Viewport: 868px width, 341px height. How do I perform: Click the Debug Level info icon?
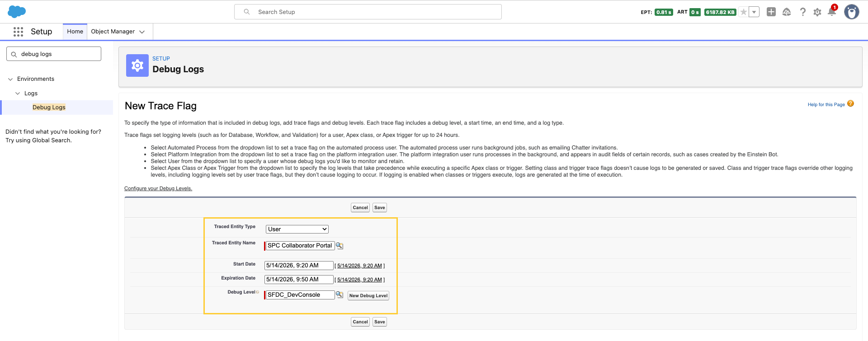(x=258, y=292)
